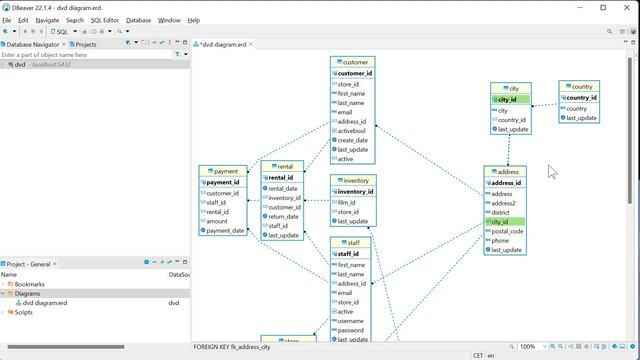Close the dvd diagram.erd editor tab

tap(251, 44)
